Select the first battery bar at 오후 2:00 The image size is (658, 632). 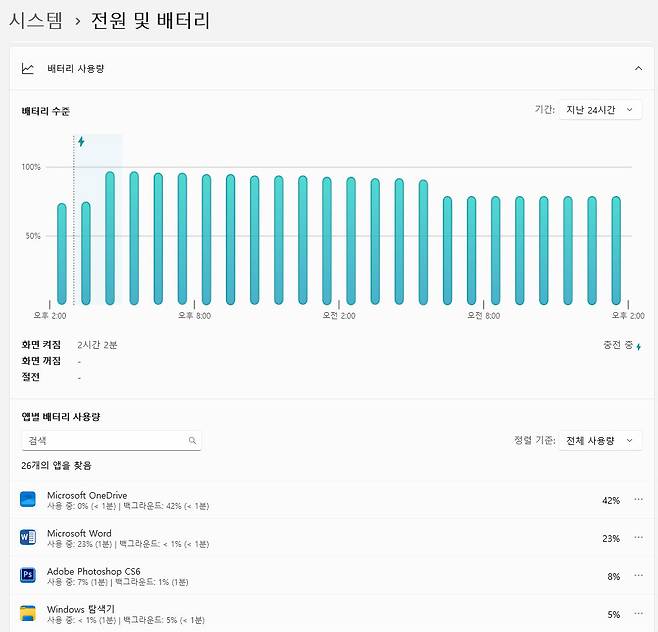62,254
